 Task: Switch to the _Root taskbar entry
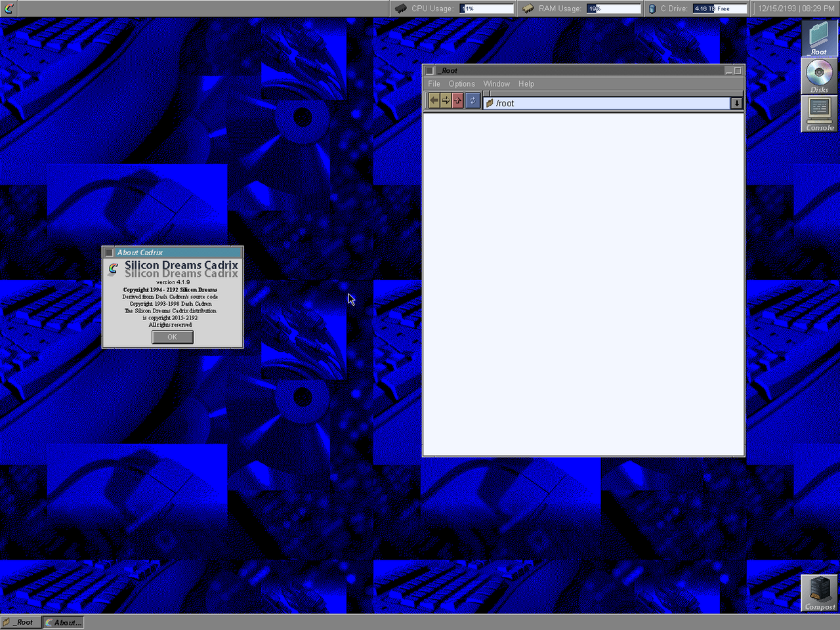(x=21, y=622)
